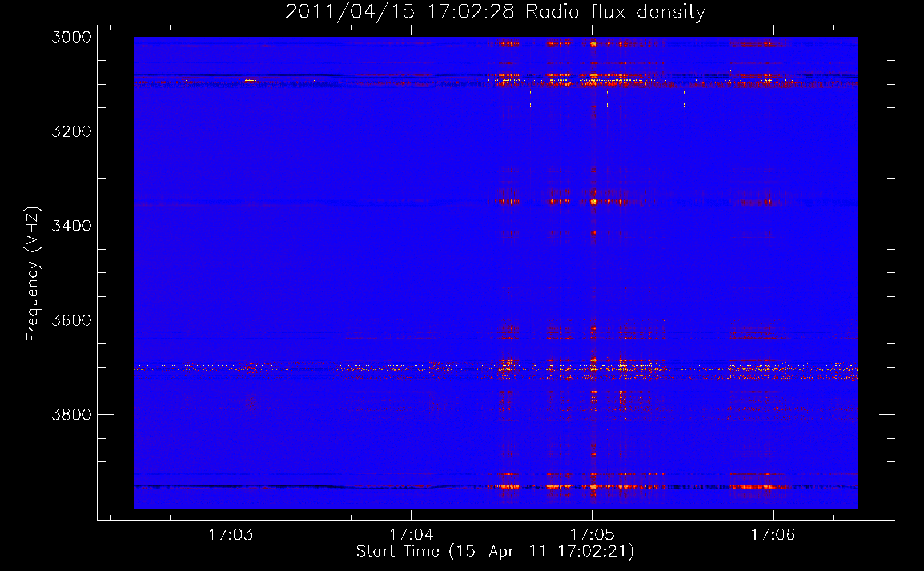Click the 3000 frequency tick label
The image size is (924, 571).
click(71, 37)
